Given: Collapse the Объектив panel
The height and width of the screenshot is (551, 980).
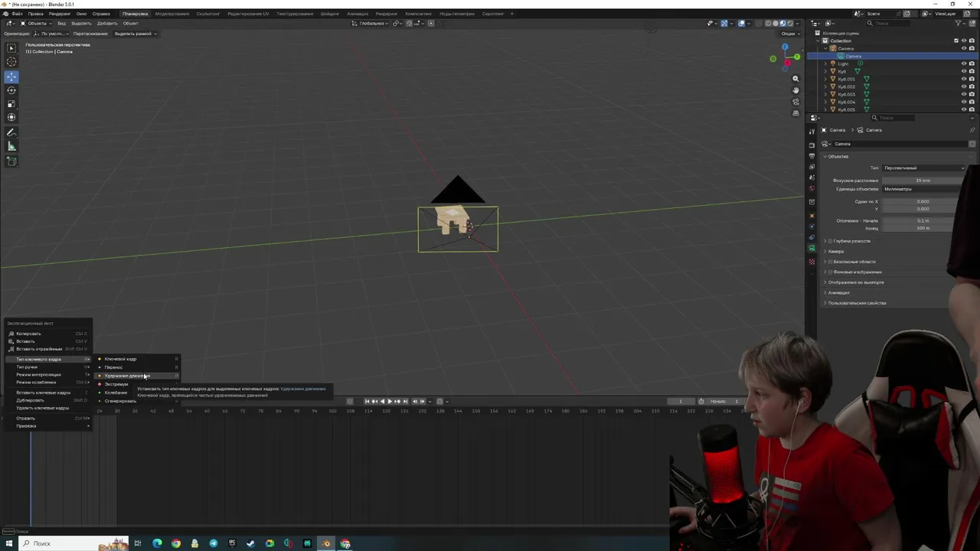Looking at the screenshot, I should [x=838, y=156].
